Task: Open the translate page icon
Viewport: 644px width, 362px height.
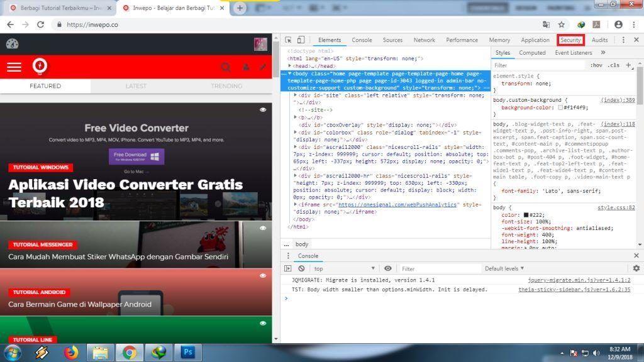Action: point(547,25)
